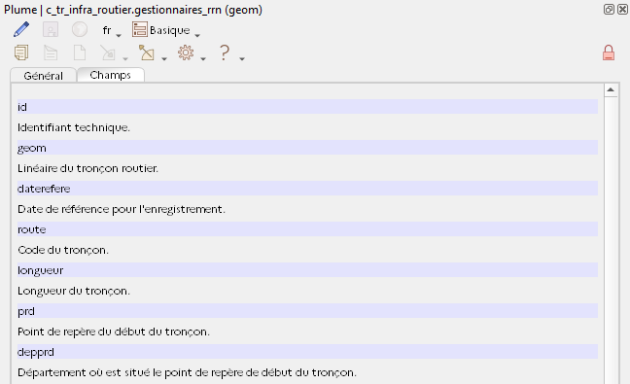Click the disabled save icon
630x384 pixels.
click(51, 29)
